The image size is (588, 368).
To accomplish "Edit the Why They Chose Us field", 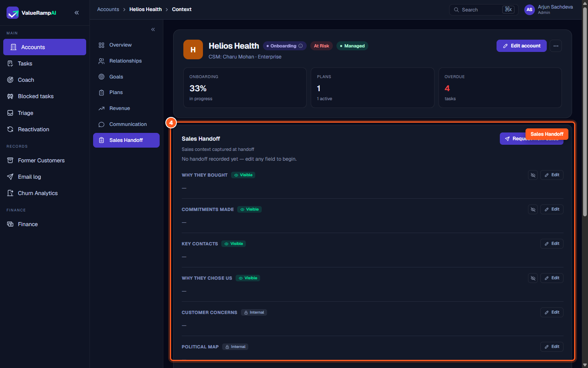I will [552, 278].
